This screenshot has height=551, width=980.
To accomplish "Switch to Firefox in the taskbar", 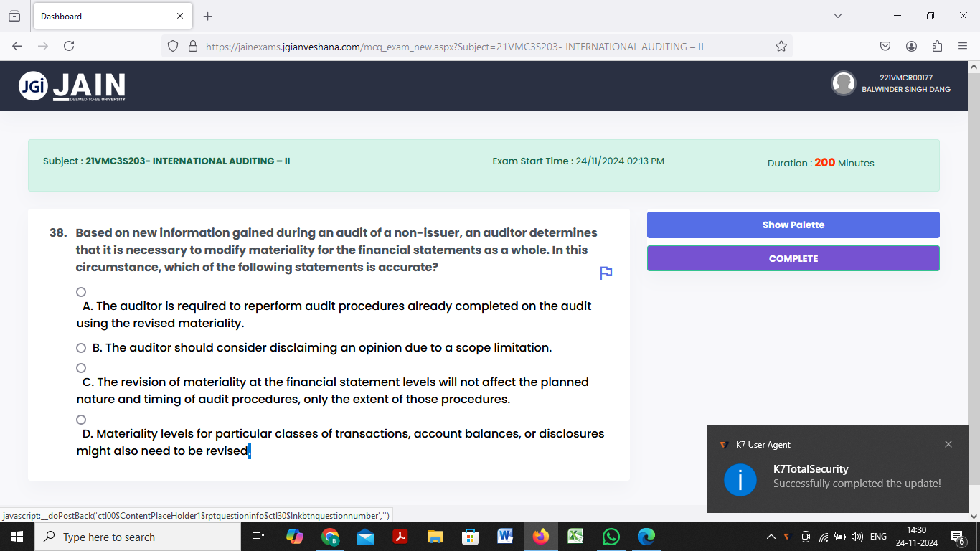I will [x=541, y=537].
